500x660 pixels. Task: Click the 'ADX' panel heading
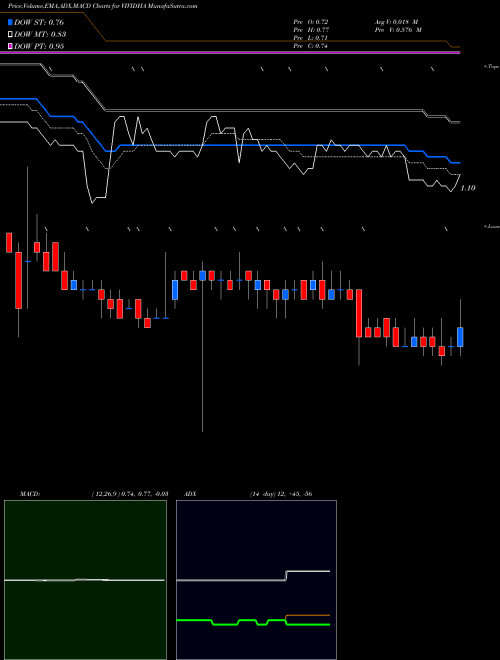pos(190,494)
